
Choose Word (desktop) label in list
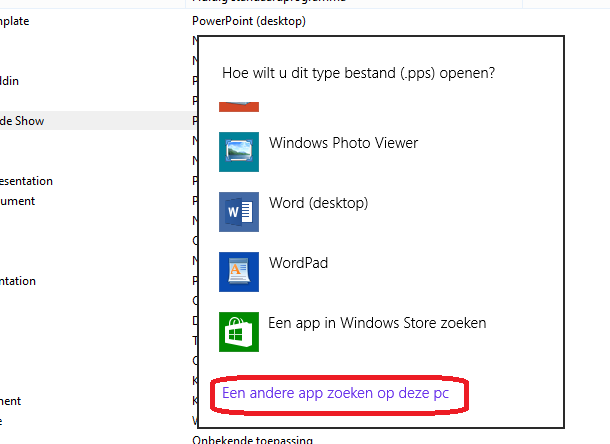point(318,203)
